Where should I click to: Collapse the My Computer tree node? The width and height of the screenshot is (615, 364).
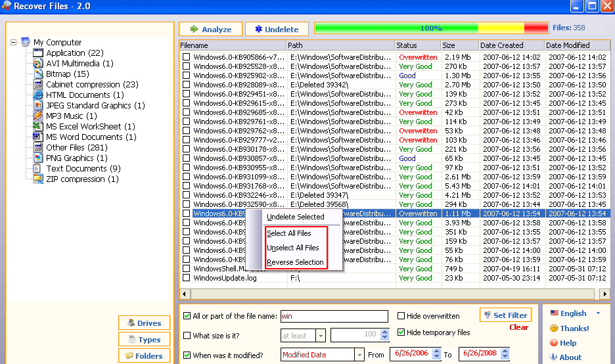click(x=13, y=42)
